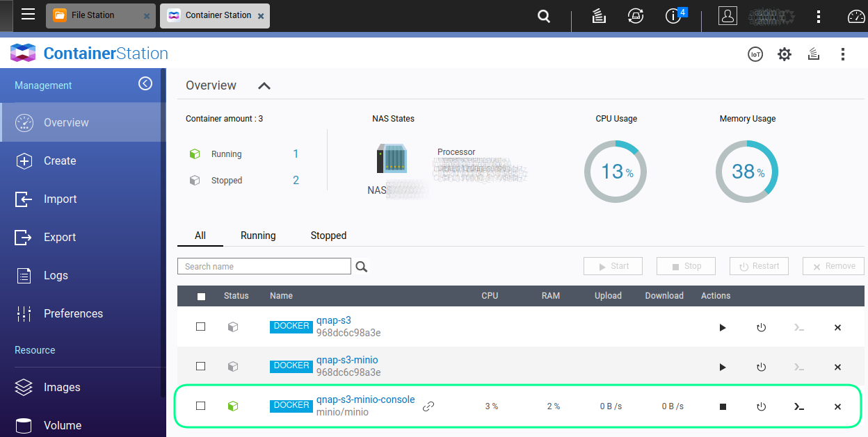Image resolution: width=868 pixels, height=437 pixels.
Task: Click the background tasks icon in Container Station header
Action: (814, 53)
